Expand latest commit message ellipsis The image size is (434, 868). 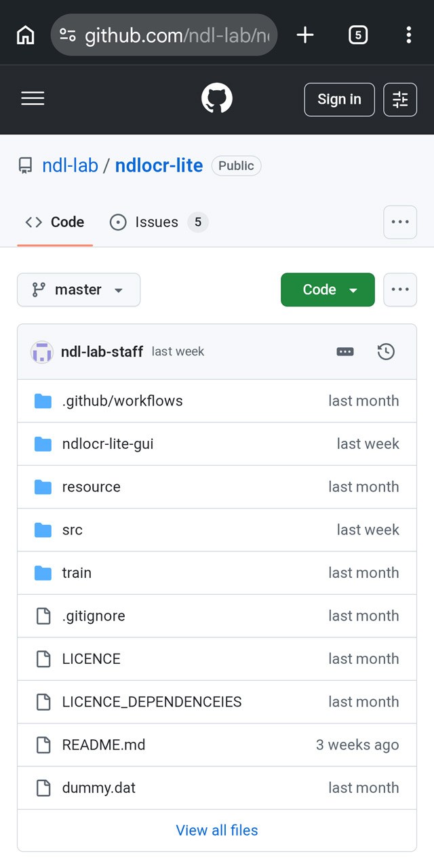(x=345, y=351)
